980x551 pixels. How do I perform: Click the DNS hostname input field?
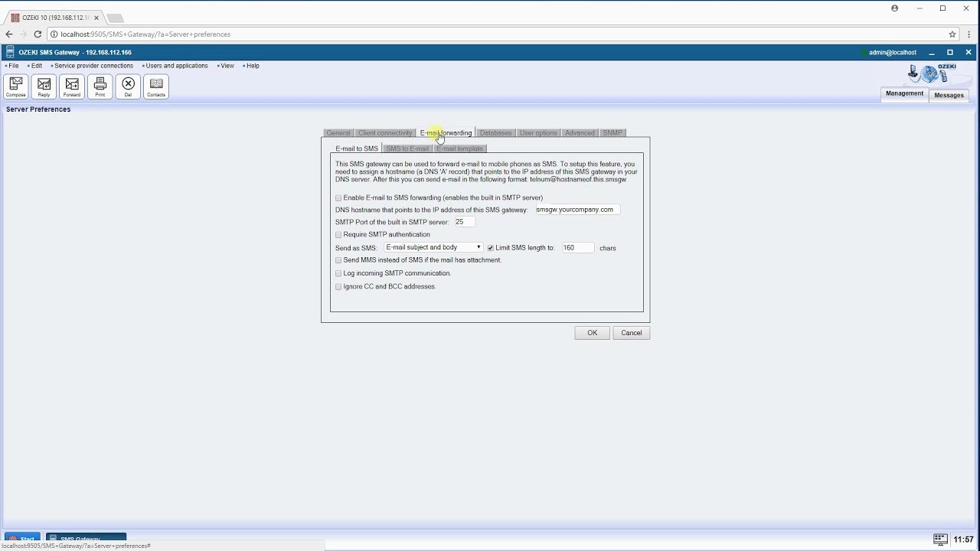coord(577,210)
